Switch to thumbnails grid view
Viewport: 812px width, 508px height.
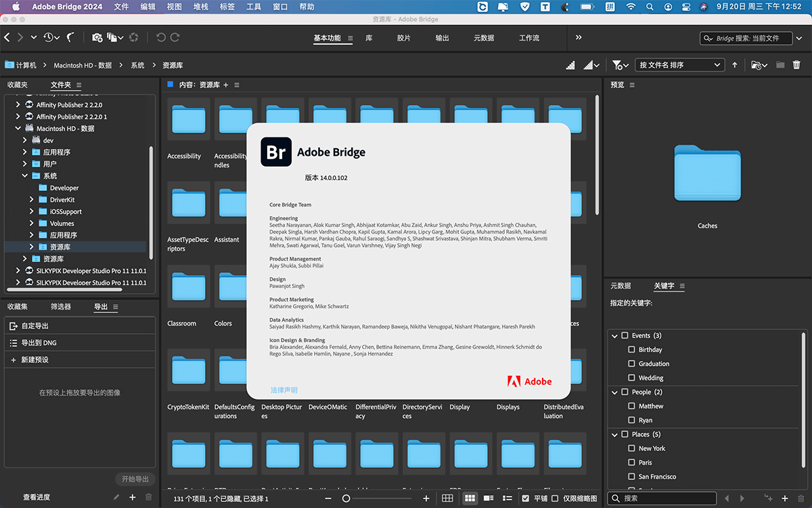tap(470, 499)
